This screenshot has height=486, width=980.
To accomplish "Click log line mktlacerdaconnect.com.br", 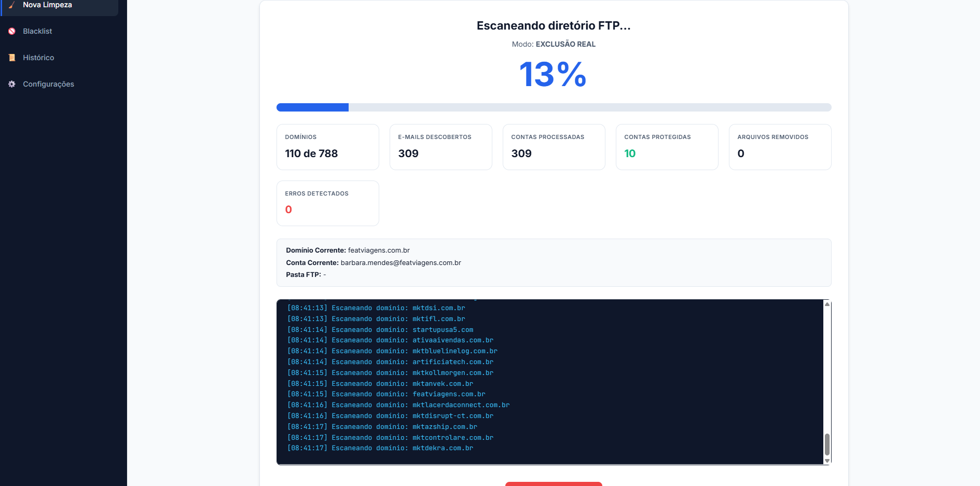I will [398, 405].
